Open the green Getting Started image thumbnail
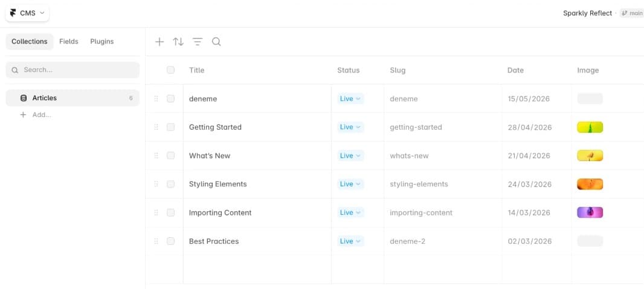Screen dimensions: 644x289 [x=590, y=127]
